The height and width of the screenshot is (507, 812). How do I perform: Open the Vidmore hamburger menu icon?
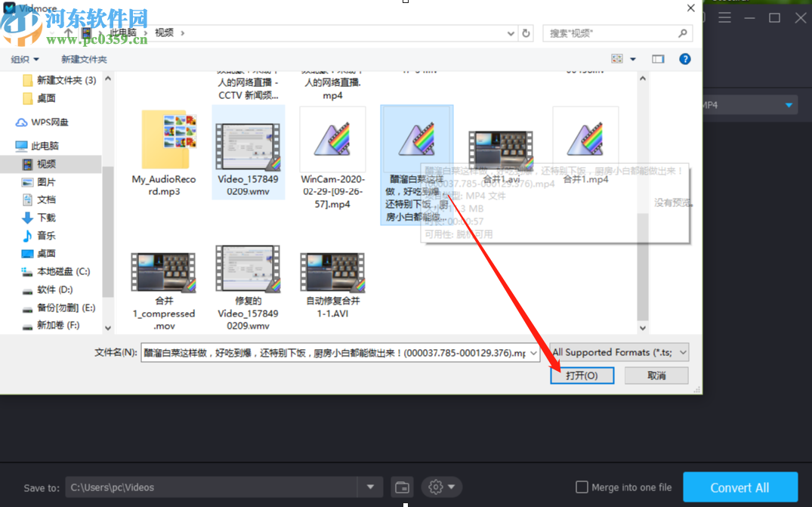pos(724,18)
